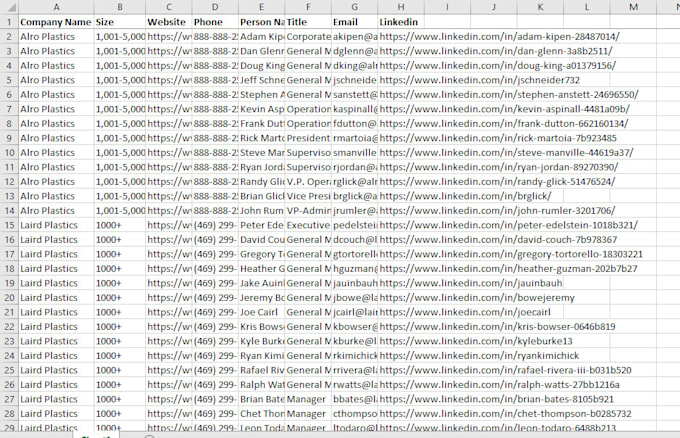Screen dimensions: 680x438
Task: Select the Vice President title cell in row 13
Action: click(x=308, y=196)
